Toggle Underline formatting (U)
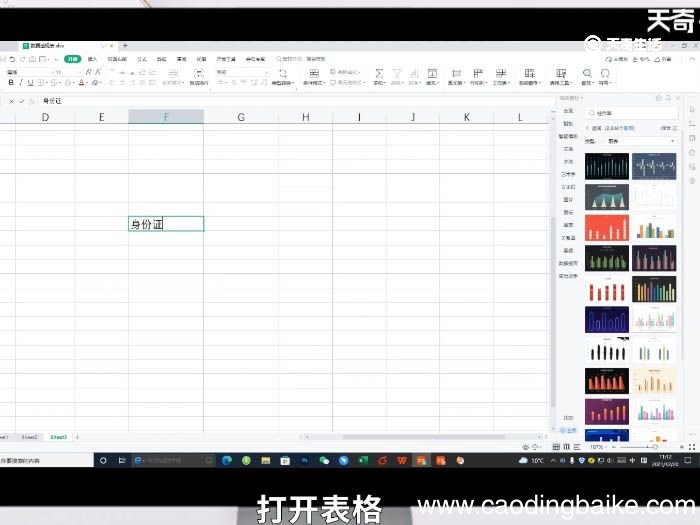700x525 pixels. 30,83
